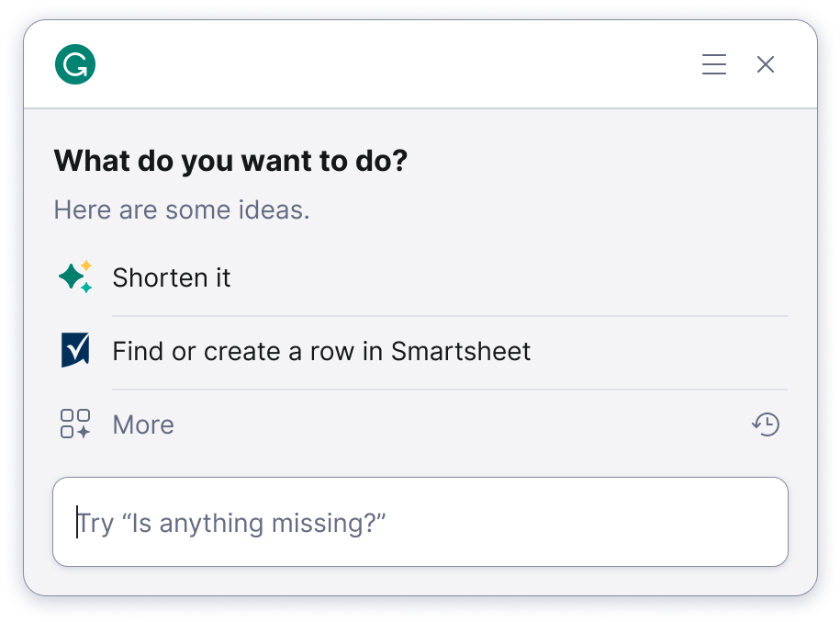This screenshot has width=840, height=622.
Task: Expand the "More" ideas option
Action: click(x=143, y=424)
